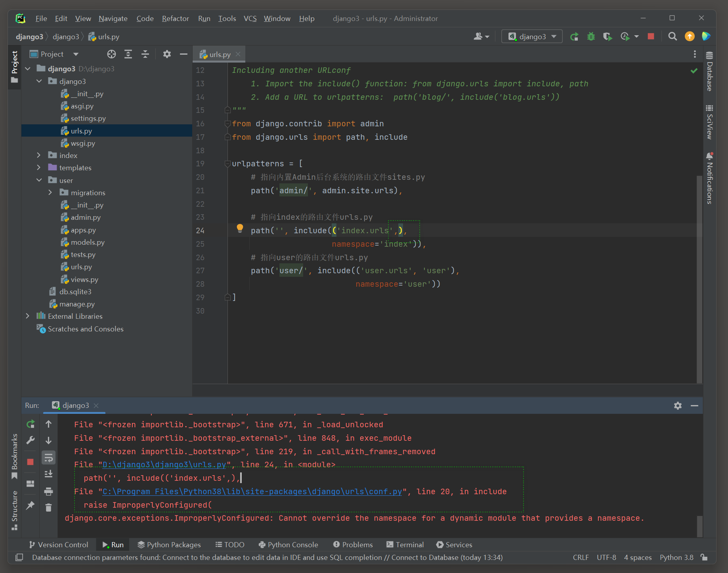Expand the templates folder

point(39,168)
